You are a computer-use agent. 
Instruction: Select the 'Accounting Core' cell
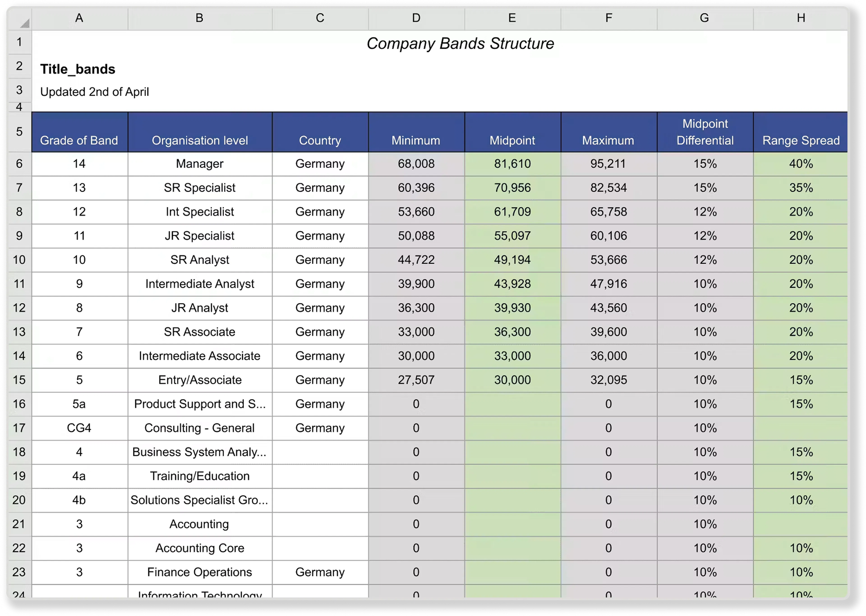[x=200, y=548]
